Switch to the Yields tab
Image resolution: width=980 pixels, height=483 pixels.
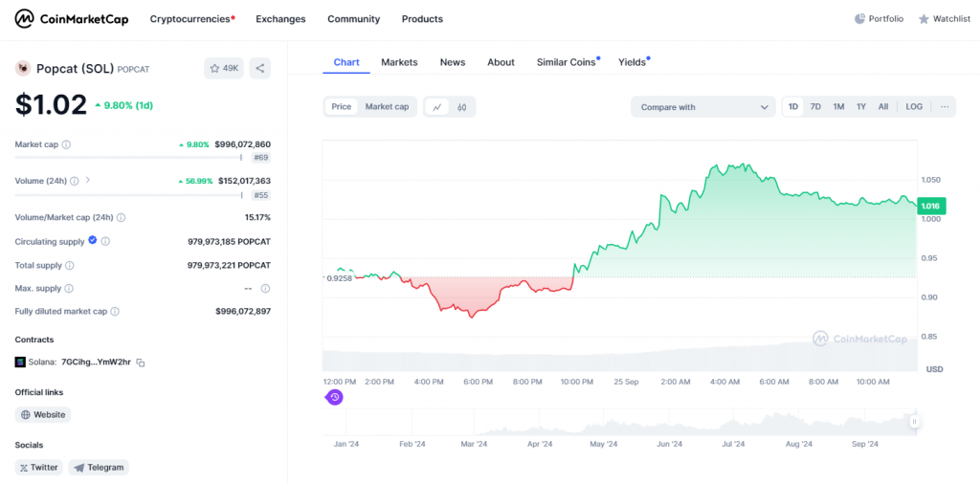pos(634,62)
